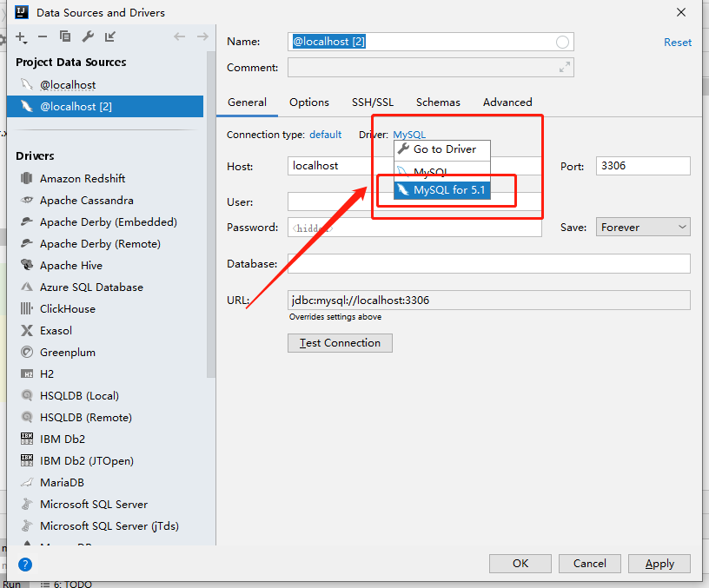
Task: Select HSQLDB (Local) driver
Action: (79, 395)
